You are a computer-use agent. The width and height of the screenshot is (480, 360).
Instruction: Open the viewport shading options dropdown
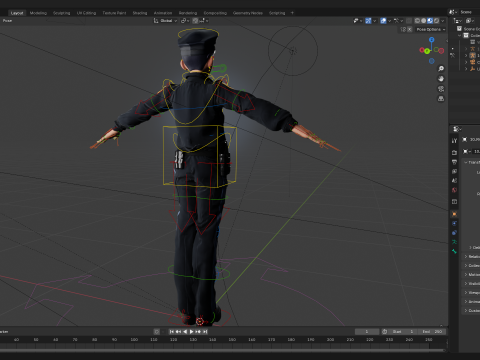[x=443, y=21]
